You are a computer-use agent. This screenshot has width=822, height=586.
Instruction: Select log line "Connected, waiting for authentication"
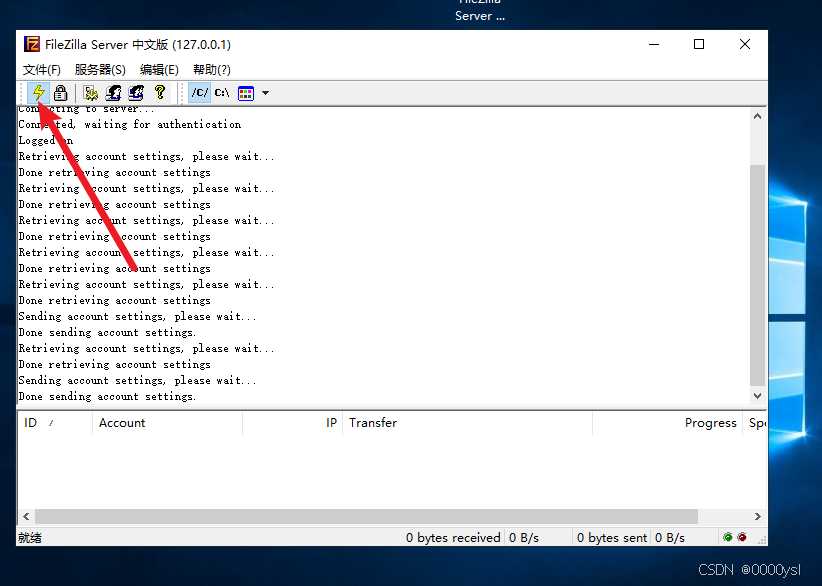tap(130, 125)
